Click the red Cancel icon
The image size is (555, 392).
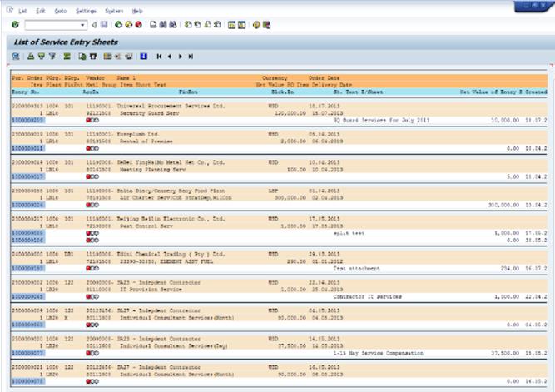137,26
